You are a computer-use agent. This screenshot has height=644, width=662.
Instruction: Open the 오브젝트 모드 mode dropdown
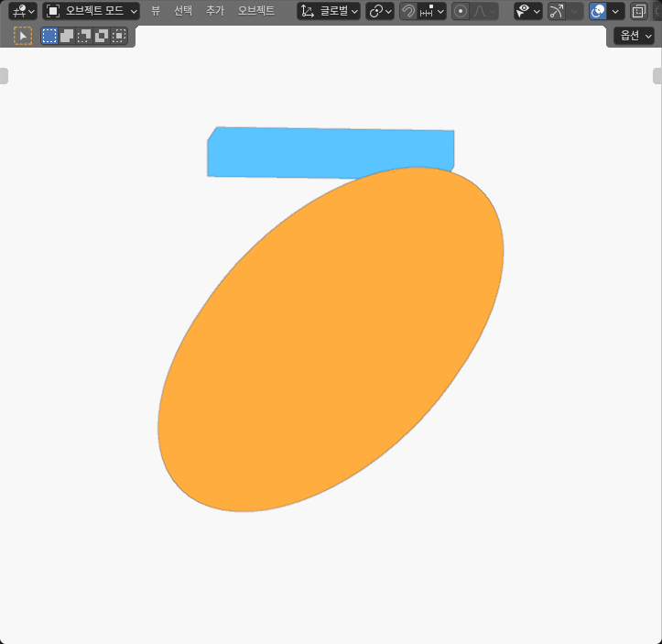[x=92, y=11]
